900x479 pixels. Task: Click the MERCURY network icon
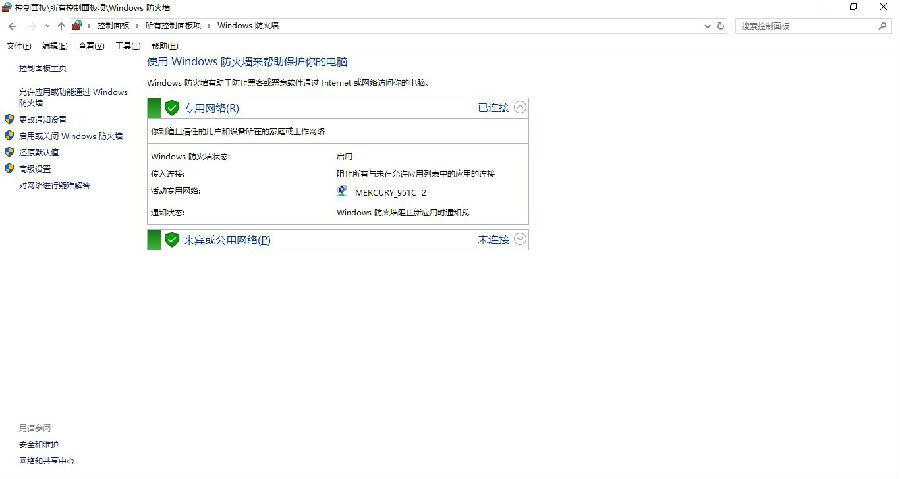[x=343, y=191]
